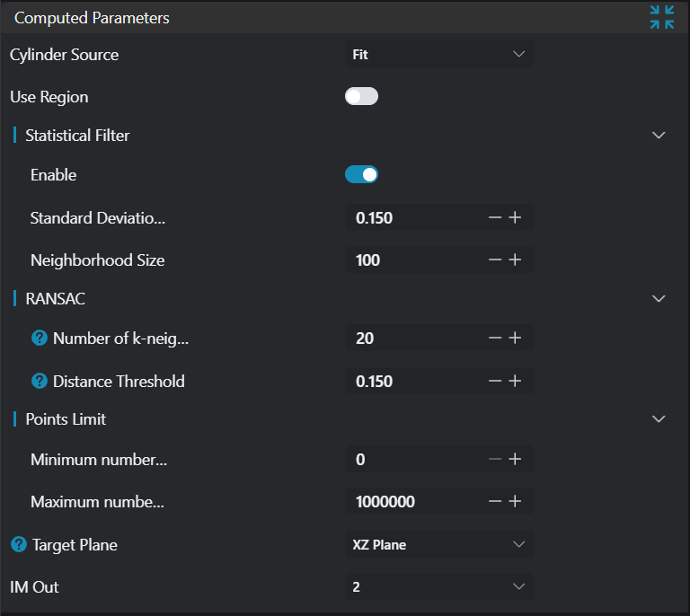Open the IM Out dropdown
Viewport: 690px width, 616px height.
click(439, 586)
